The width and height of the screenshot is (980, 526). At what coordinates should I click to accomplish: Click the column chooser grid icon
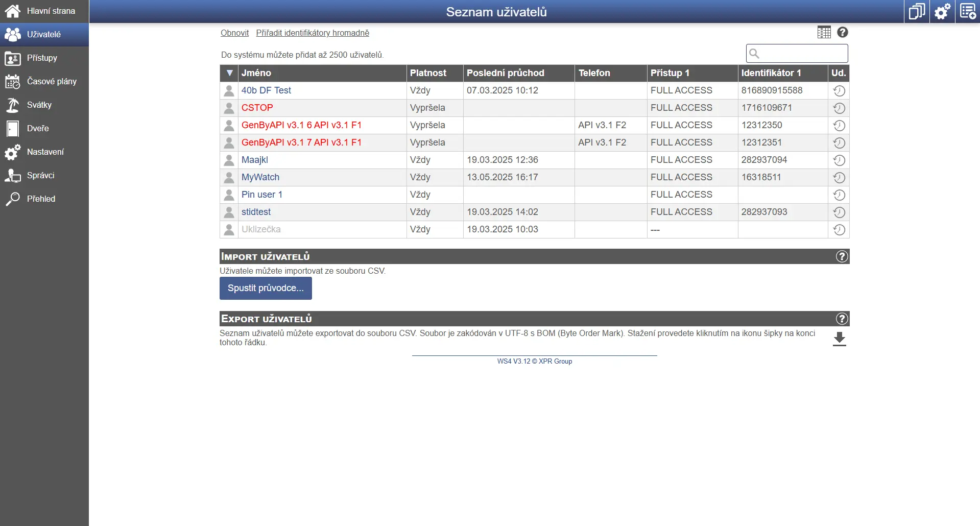[824, 32]
